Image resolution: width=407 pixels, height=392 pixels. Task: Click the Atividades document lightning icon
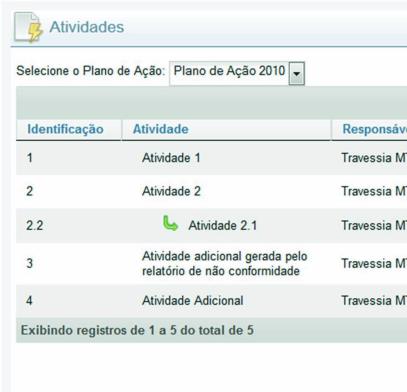29,27
